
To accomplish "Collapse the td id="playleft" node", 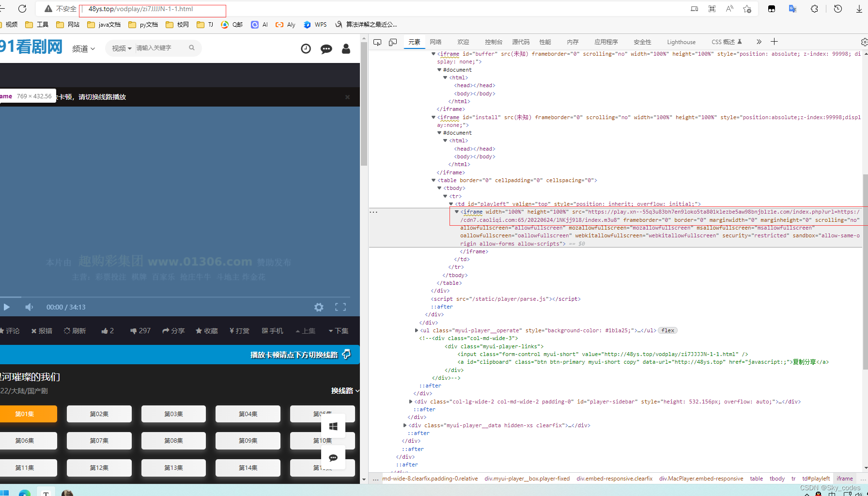I will coord(451,204).
